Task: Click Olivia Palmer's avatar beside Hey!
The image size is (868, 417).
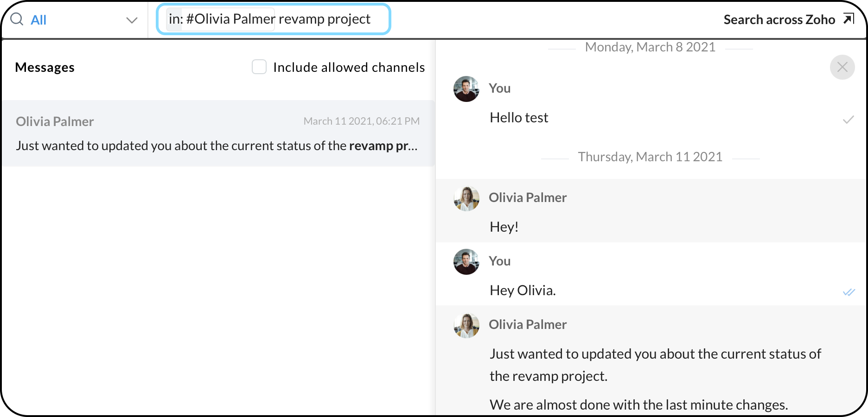Action: [466, 199]
